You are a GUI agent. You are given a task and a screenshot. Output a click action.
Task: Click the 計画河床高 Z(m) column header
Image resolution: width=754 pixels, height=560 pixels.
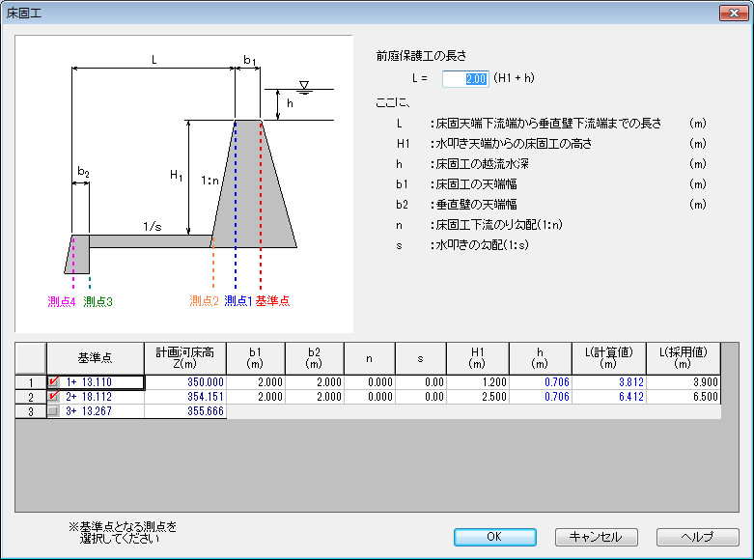click(185, 358)
